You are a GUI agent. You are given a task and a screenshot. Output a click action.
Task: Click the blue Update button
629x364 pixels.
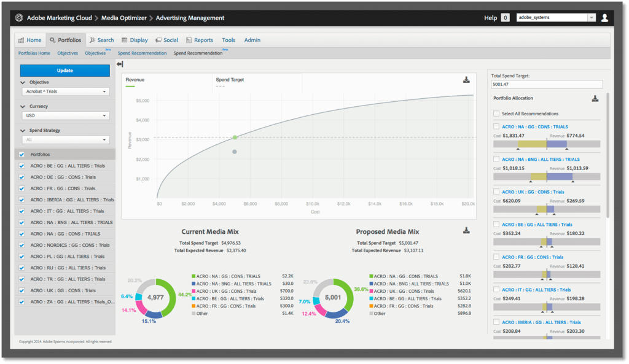65,71
